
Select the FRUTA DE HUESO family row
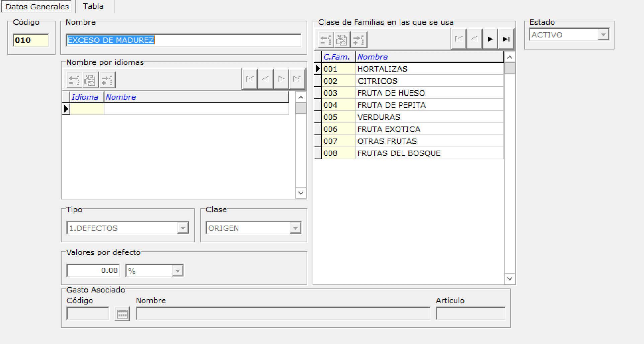coord(391,93)
